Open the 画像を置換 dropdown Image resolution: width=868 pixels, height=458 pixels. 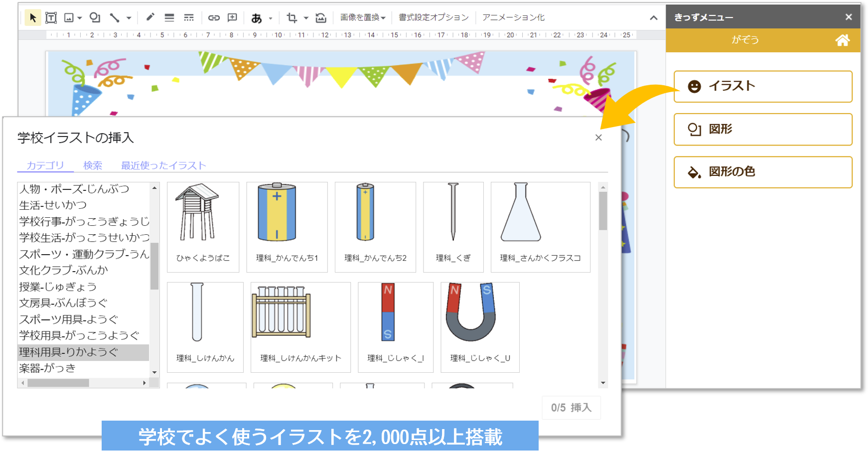[363, 17]
